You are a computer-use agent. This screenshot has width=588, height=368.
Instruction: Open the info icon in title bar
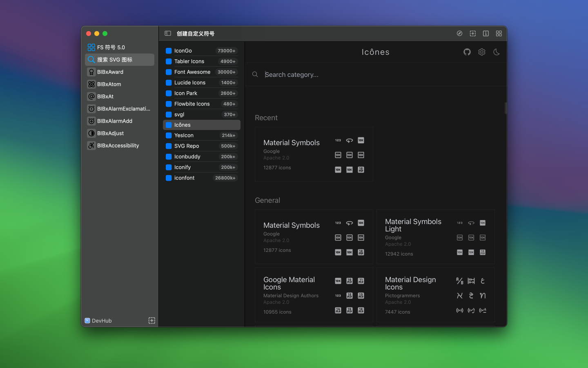[486, 34]
